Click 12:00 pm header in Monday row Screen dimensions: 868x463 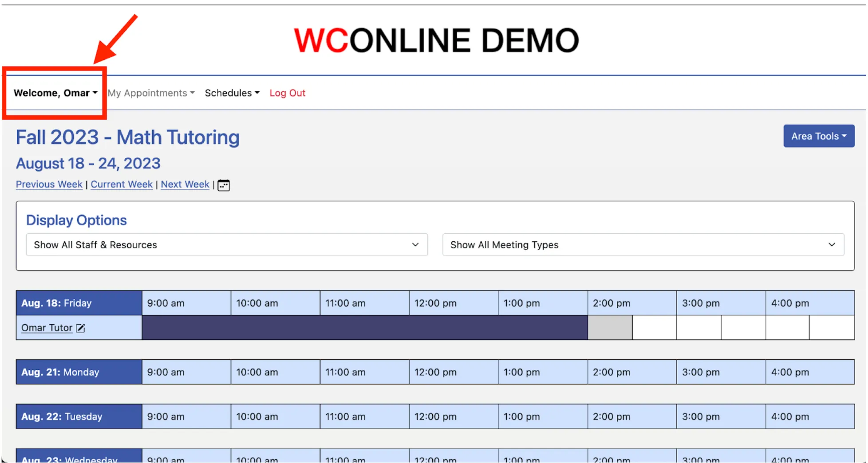pyautogui.click(x=454, y=372)
